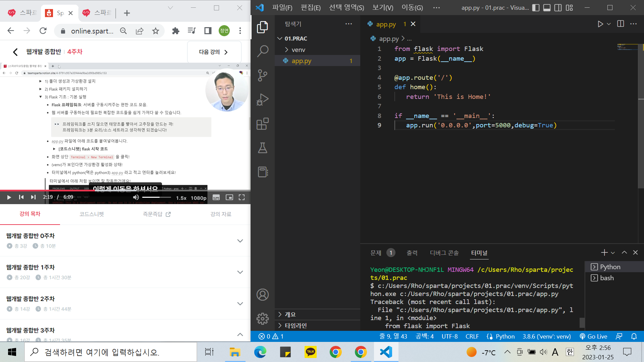Screen dimensions: 644x362
Task: Open the Windows taskbar search box
Action: tap(111, 352)
